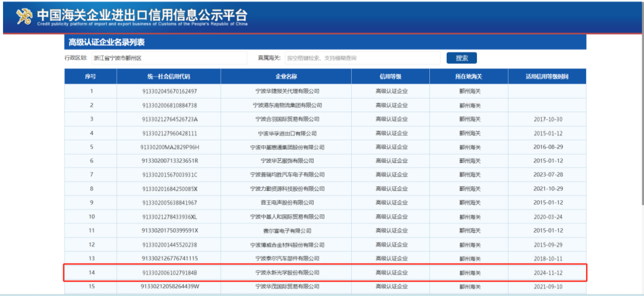Click the 统一社会信用代码 column header
The height and width of the screenshot is (296, 644).
(x=169, y=76)
